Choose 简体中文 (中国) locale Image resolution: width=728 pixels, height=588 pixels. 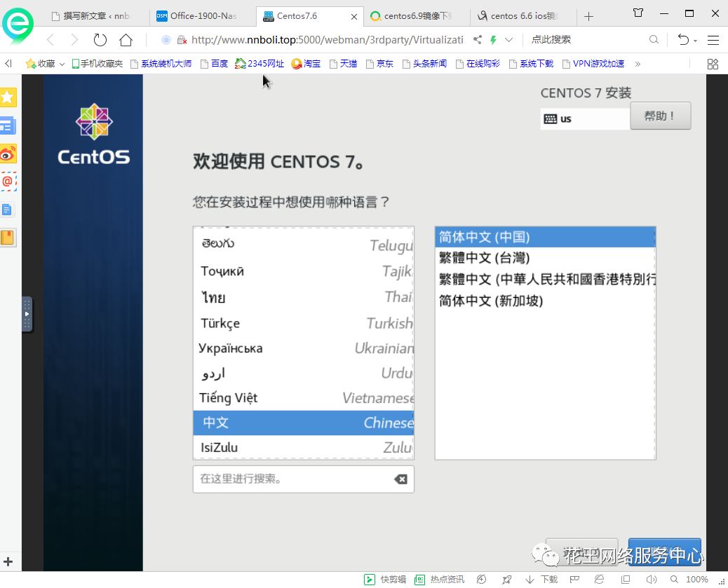(545, 237)
